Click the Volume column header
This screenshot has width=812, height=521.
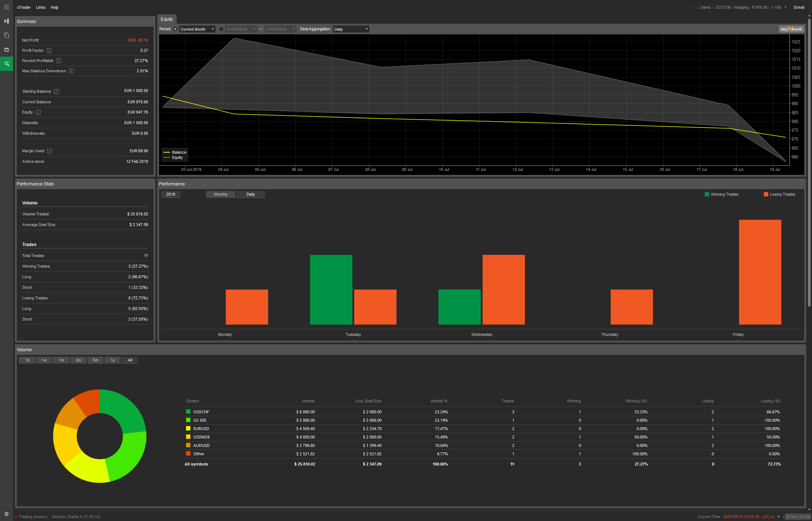308,401
